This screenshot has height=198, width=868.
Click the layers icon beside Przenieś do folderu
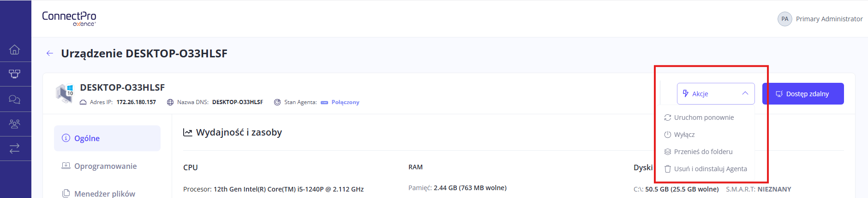click(668, 152)
